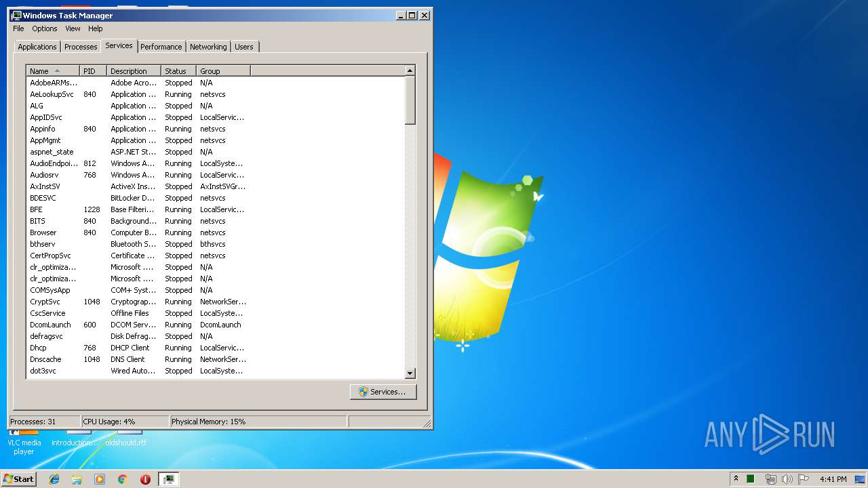
Task: Sort services by Group column header
Action: (223, 70)
